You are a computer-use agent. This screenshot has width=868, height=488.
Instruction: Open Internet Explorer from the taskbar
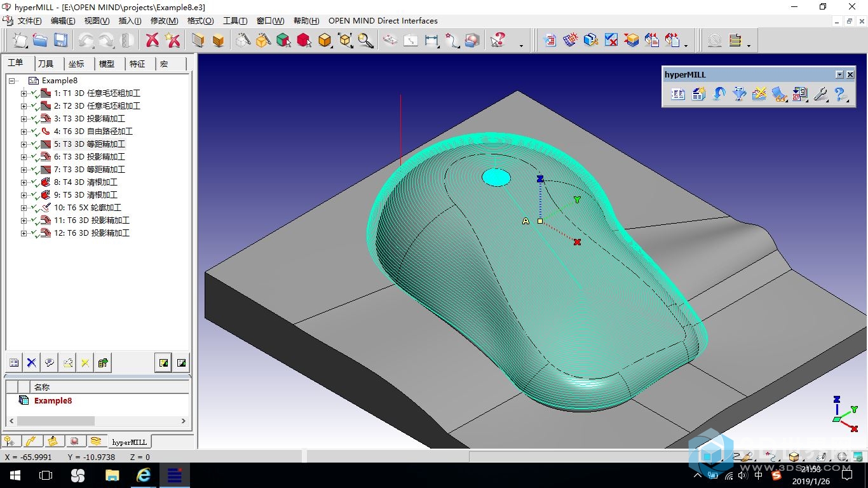[144, 475]
